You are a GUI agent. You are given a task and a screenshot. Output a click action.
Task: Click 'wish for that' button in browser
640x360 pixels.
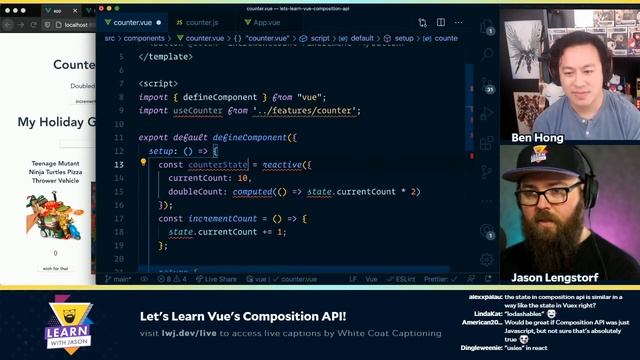(x=56, y=269)
